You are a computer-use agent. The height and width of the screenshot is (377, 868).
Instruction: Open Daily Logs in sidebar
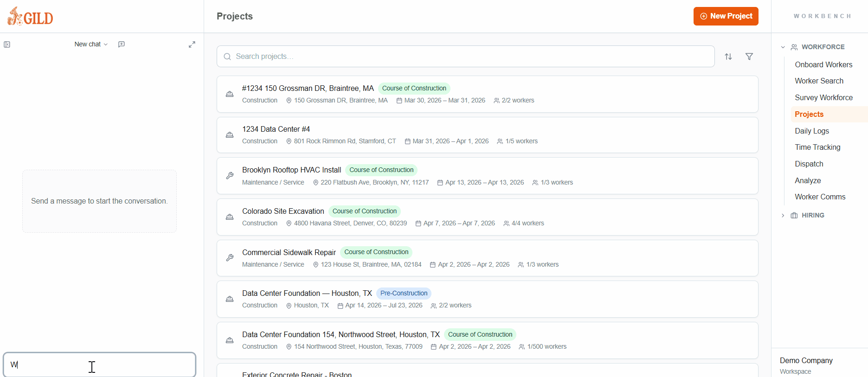811,131
